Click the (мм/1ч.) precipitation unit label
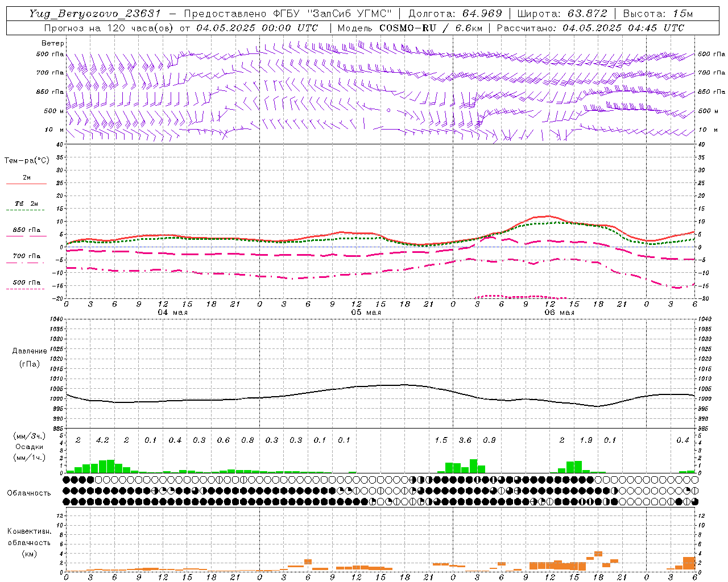Viewport: 728px width, 582px height. pyautogui.click(x=30, y=458)
